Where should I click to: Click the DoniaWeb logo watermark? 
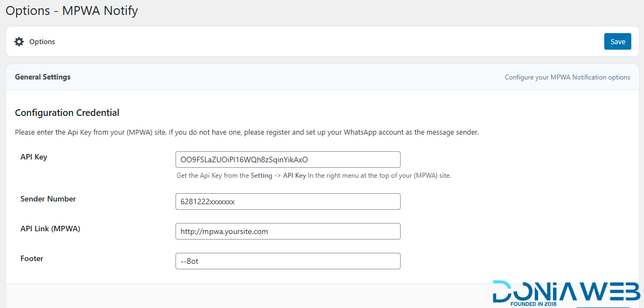566,294
